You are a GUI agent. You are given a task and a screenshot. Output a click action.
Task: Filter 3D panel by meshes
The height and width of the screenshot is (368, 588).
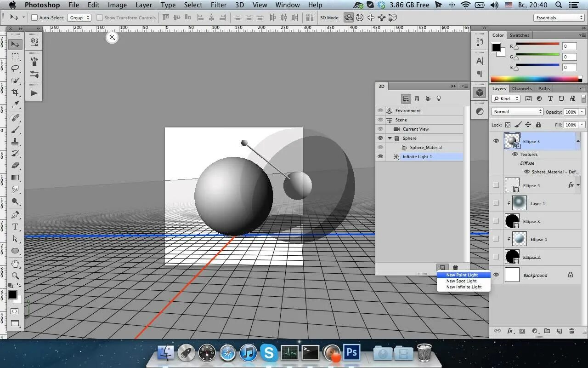[x=417, y=98]
